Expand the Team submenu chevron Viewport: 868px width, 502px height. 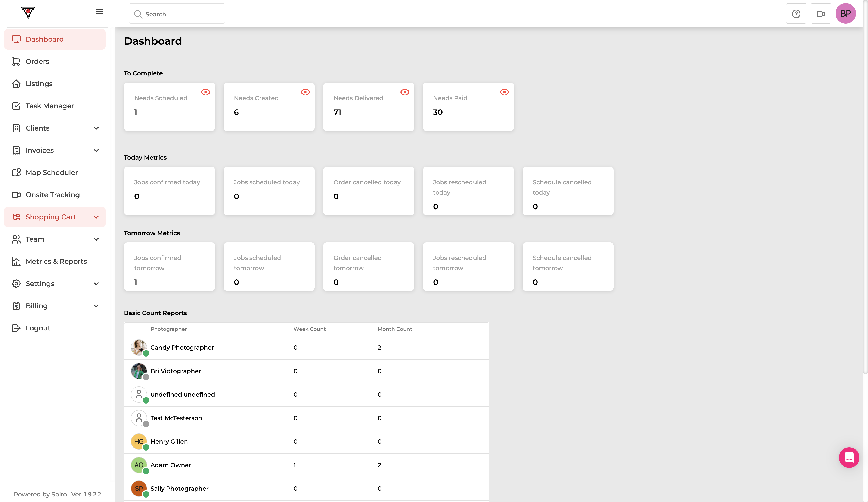(96, 239)
